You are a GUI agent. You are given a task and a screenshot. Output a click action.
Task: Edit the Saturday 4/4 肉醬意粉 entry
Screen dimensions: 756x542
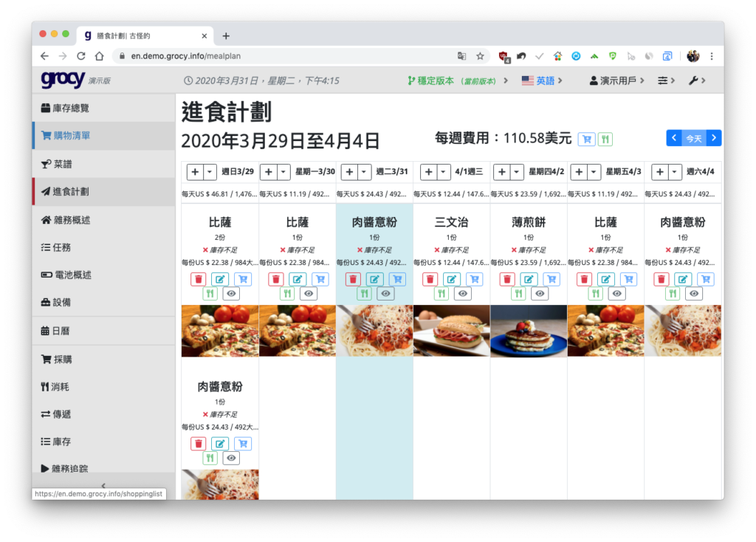point(683,279)
